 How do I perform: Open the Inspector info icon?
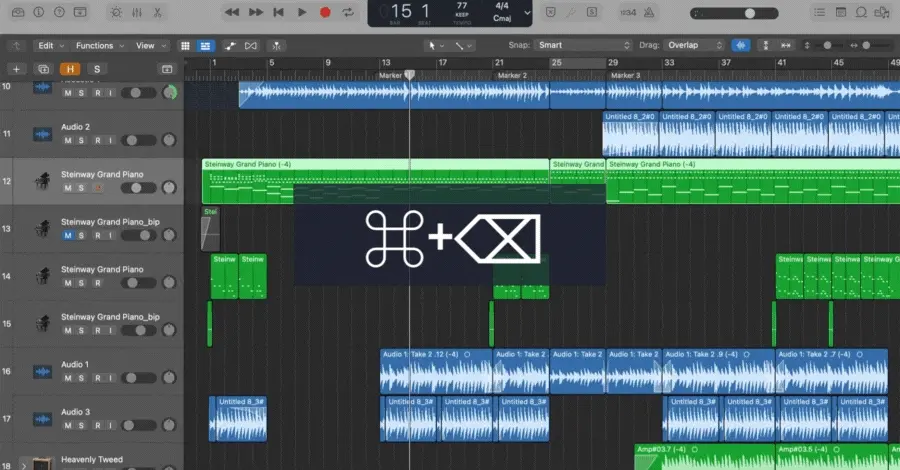pyautogui.click(x=38, y=12)
